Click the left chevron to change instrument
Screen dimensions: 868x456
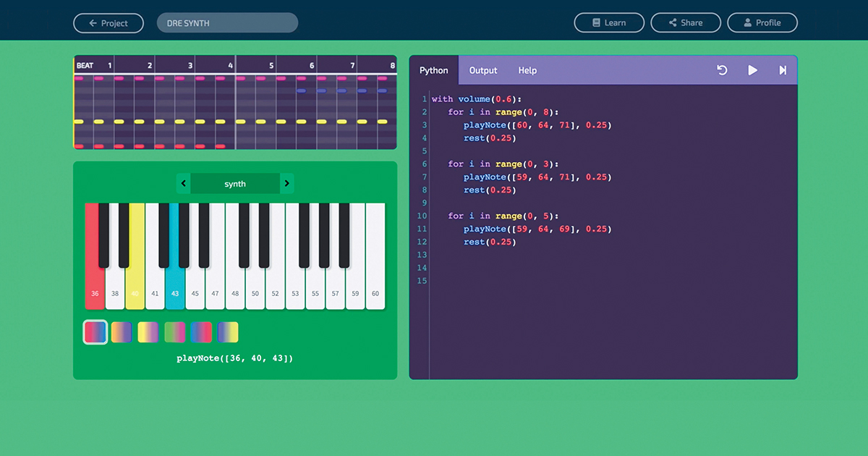click(x=183, y=183)
